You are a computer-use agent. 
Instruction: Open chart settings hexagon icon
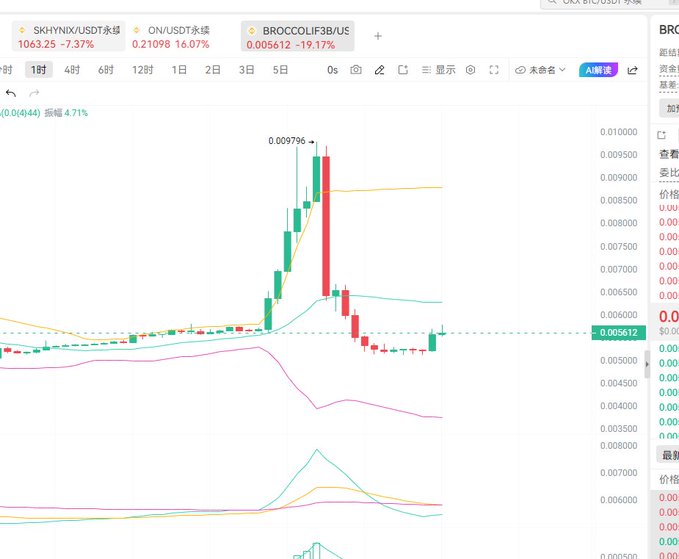pyautogui.click(x=470, y=70)
